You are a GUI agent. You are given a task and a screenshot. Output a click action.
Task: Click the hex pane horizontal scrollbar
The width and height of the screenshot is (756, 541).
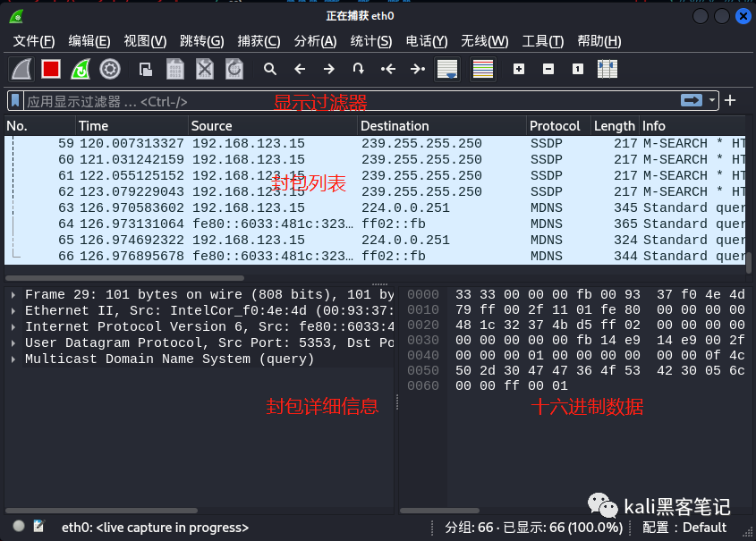point(439,511)
